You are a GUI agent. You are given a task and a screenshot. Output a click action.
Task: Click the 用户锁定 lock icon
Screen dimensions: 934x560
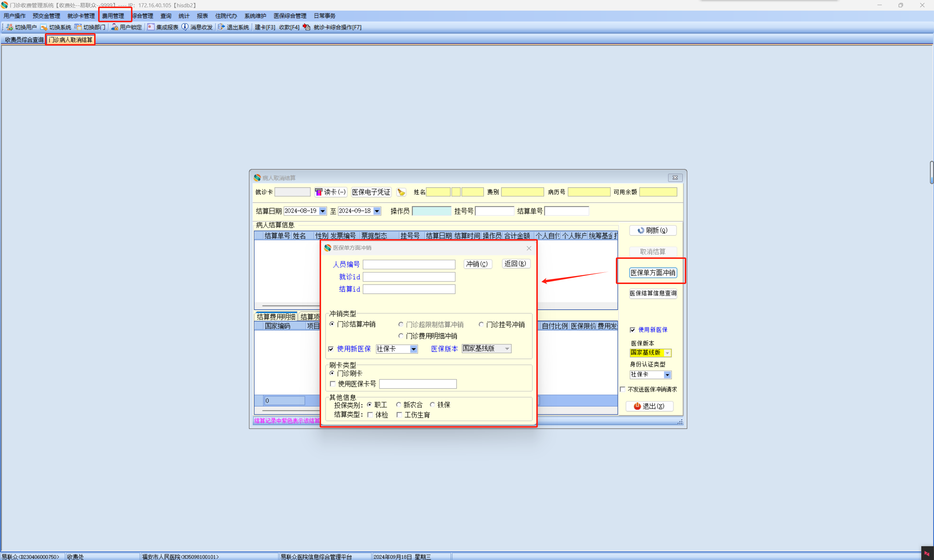115,27
